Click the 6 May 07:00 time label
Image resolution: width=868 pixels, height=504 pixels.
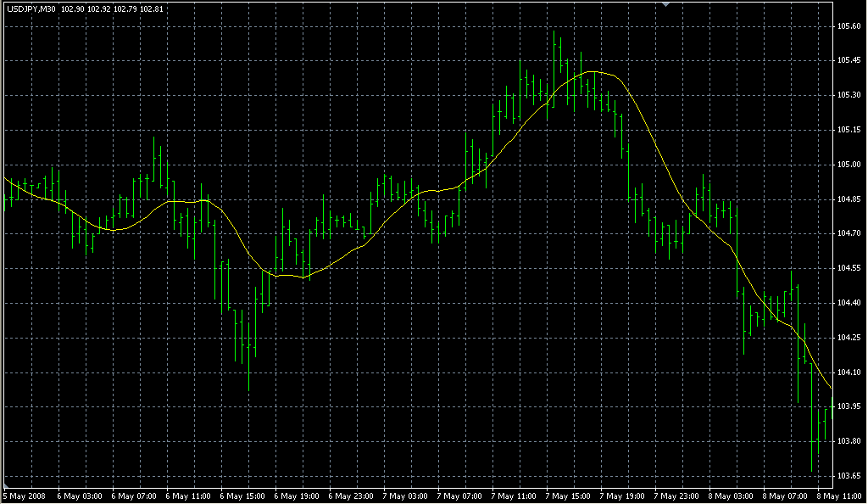(x=133, y=496)
